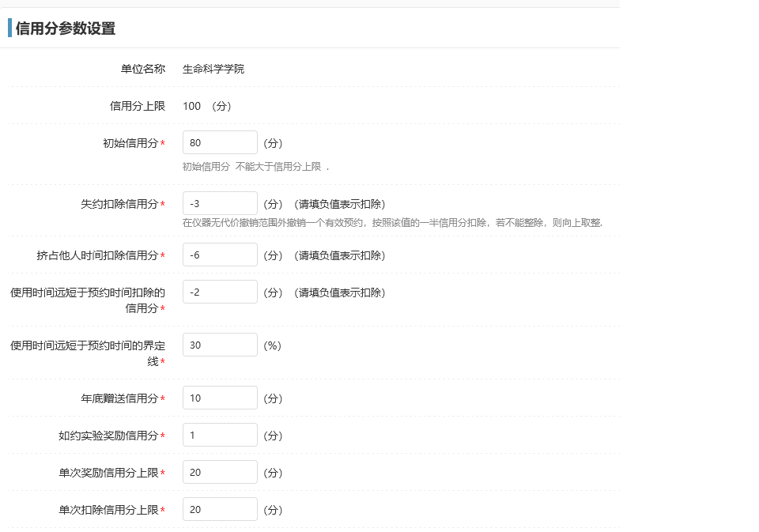Image resolution: width=759 pixels, height=532 pixels.
Task: Select the -2 deduction input field
Action: pyautogui.click(x=219, y=291)
